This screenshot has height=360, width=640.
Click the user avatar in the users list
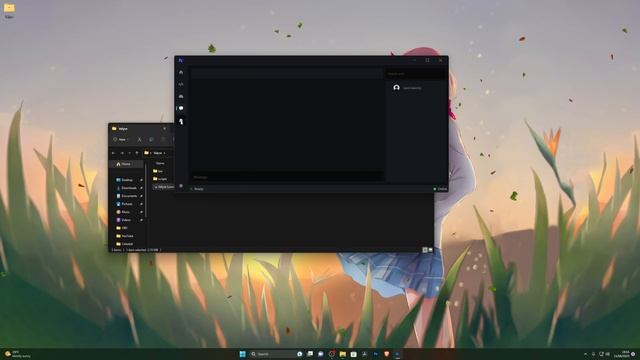point(396,88)
